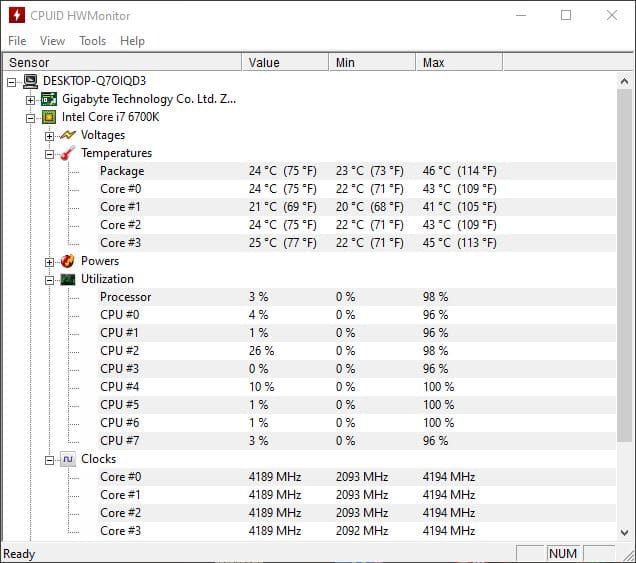This screenshot has height=563, width=636.
Task: Click the Sensor column header
Action: tap(120, 62)
